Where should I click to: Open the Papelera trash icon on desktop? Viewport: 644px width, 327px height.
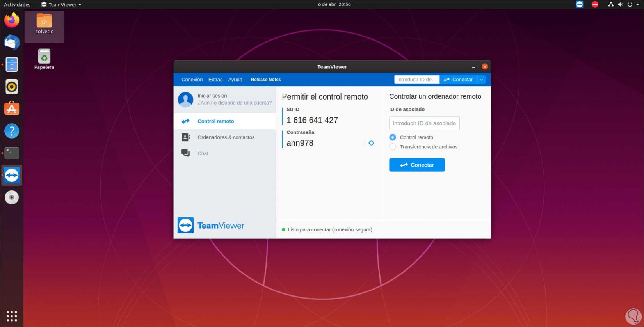(44, 59)
